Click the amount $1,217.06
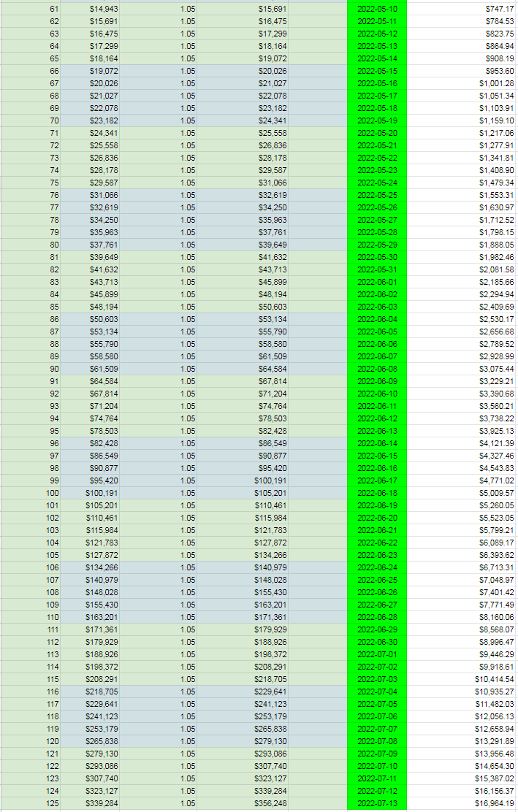This screenshot has width=518, height=812. 497,133
